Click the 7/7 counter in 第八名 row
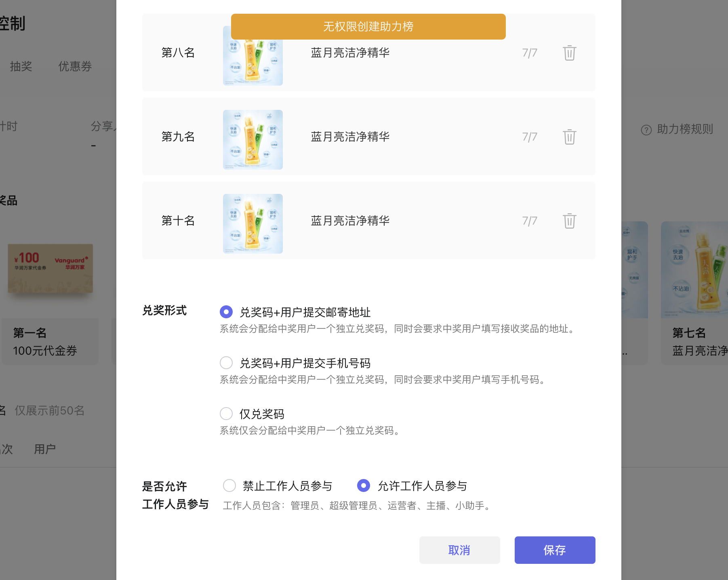 (530, 53)
